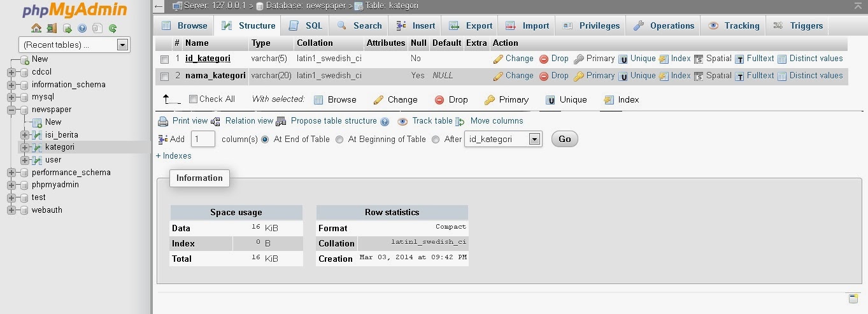The width and height of the screenshot is (868, 314).
Task: Click the printer icon beside Print view
Action: pos(163,121)
